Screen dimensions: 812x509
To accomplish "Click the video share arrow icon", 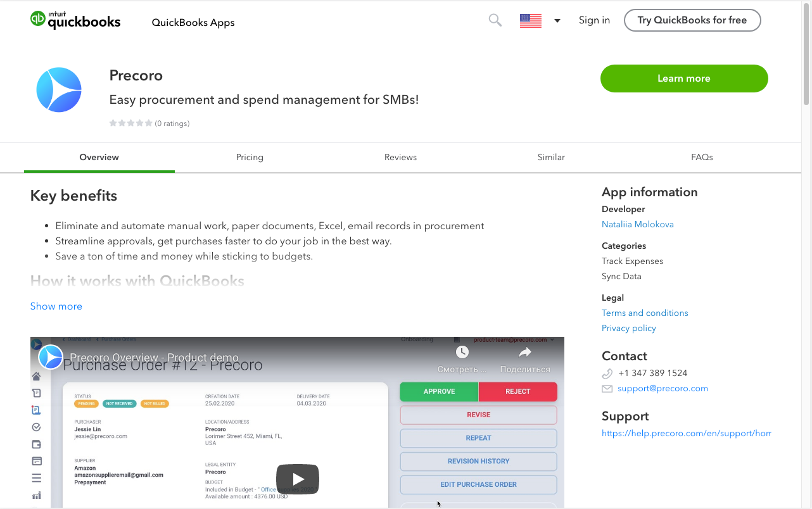I will 525,352.
